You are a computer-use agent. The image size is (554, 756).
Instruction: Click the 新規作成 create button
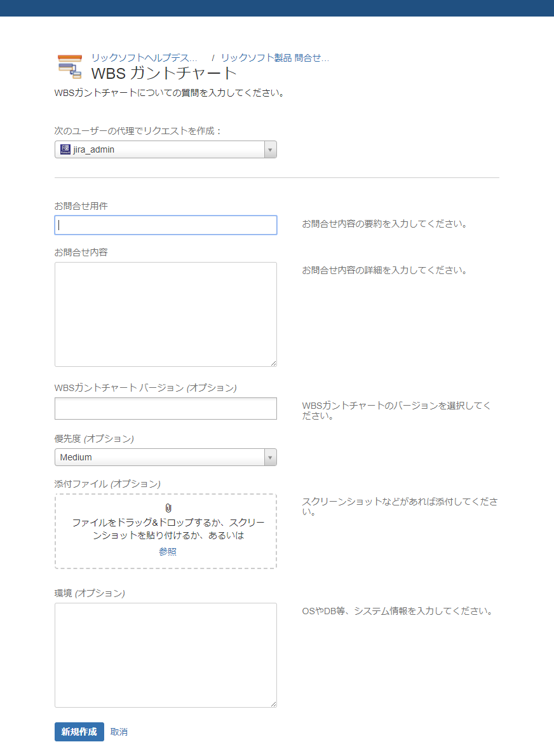(x=79, y=732)
